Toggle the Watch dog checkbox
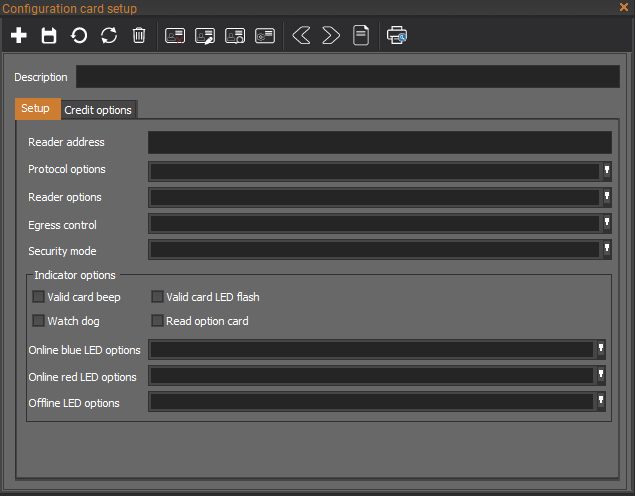The height and width of the screenshot is (496, 635). click(x=38, y=321)
